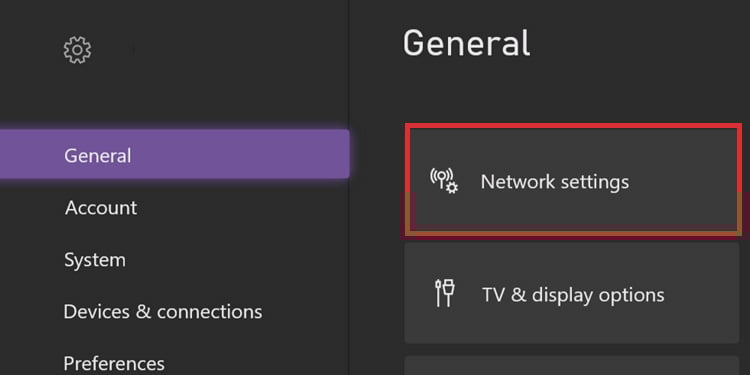
Task: Open the Account settings category
Action: pyautogui.click(x=101, y=208)
